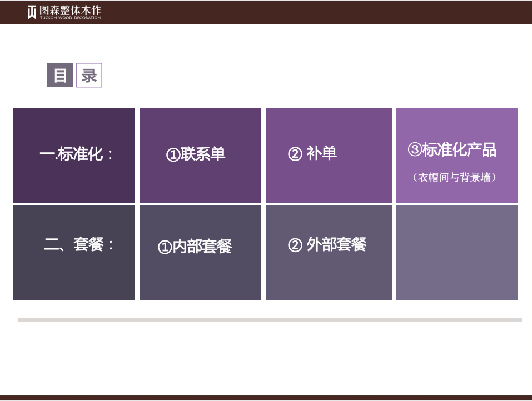532x401 pixels.
Task: Click the circled ③ before 标准化产品
Action: click(x=415, y=149)
